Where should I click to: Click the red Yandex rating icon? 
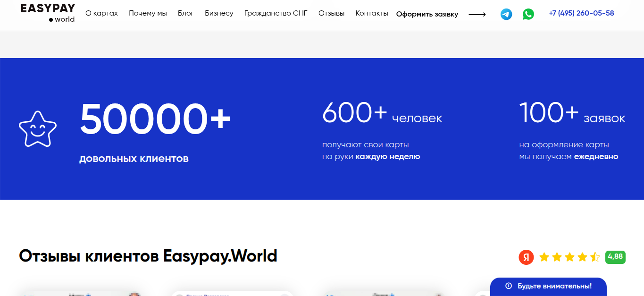pos(526,257)
